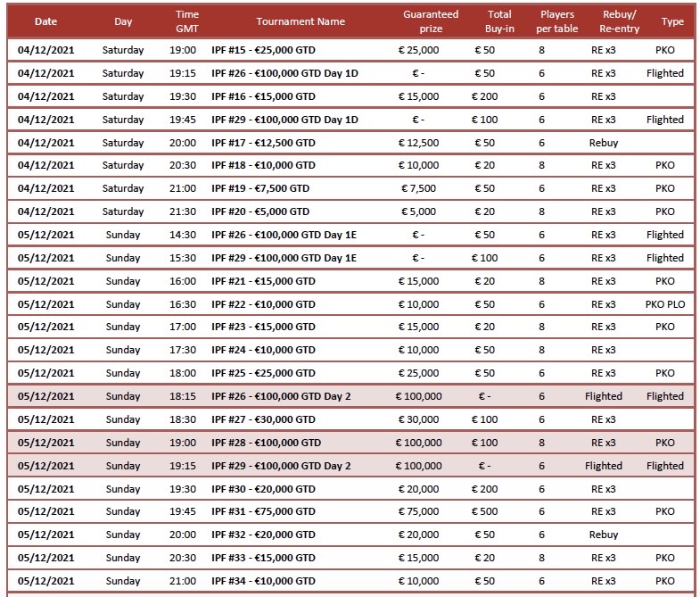The width and height of the screenshot is (700, 597).
Task: Click Saturday cell in the 20:30 row
Action: [123, 165]
